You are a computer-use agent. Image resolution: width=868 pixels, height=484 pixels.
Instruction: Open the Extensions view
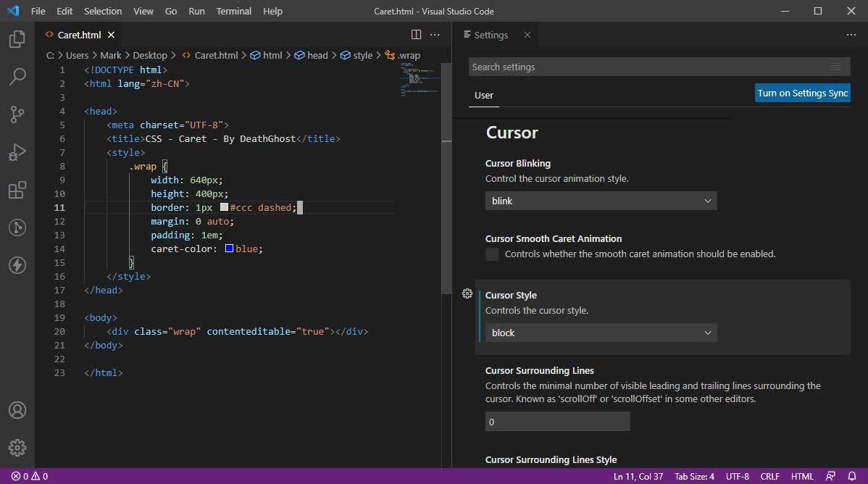17,190
